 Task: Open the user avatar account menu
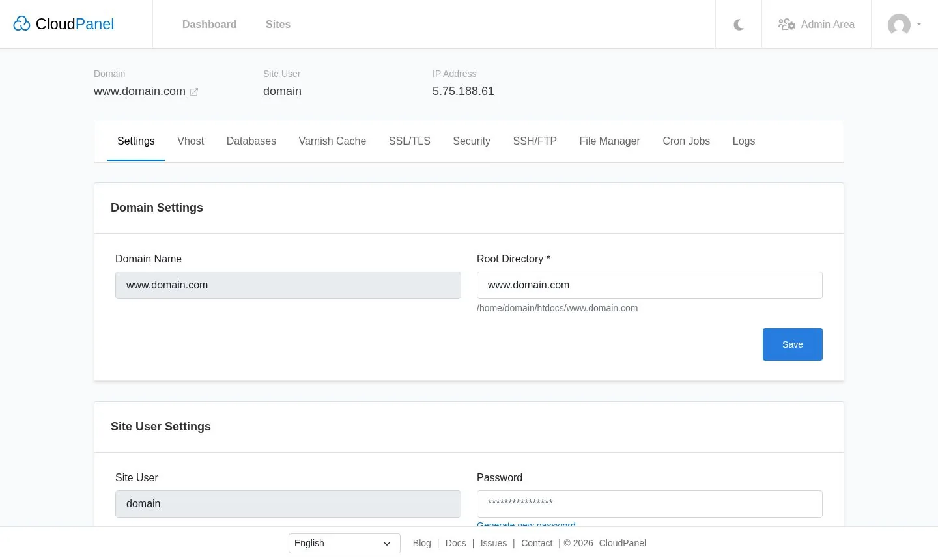coord(904,25)
